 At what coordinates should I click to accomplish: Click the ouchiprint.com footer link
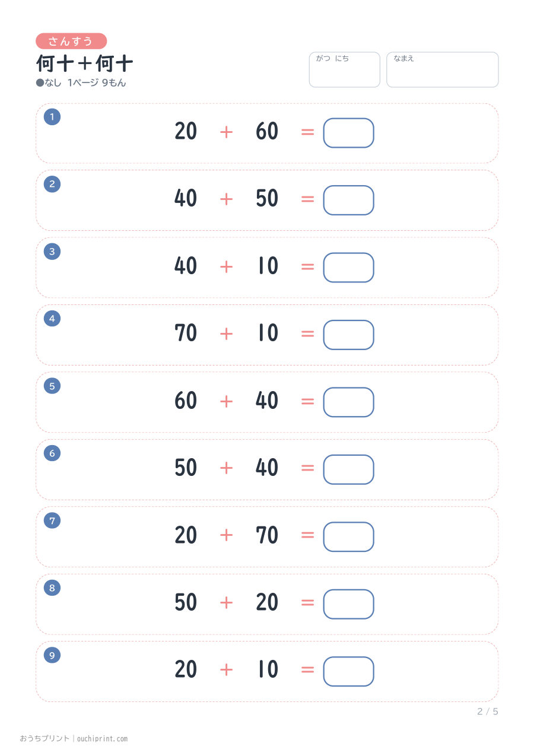[101, 739]
